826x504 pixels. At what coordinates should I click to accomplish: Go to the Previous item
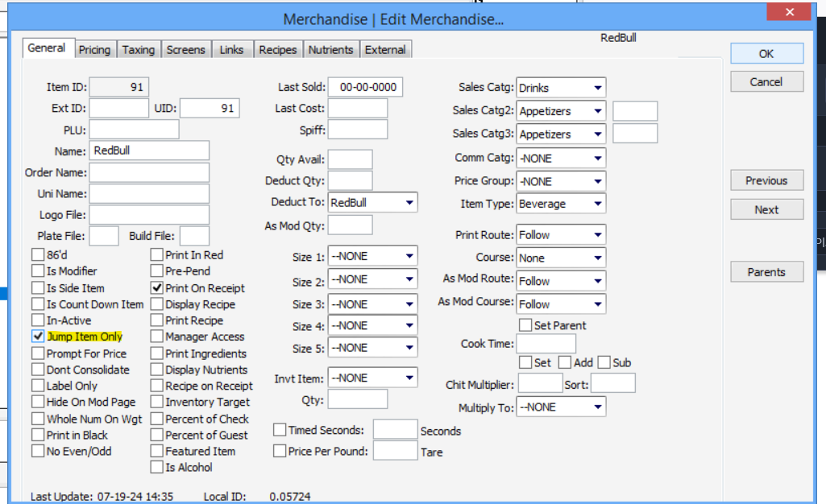point(766,180)
